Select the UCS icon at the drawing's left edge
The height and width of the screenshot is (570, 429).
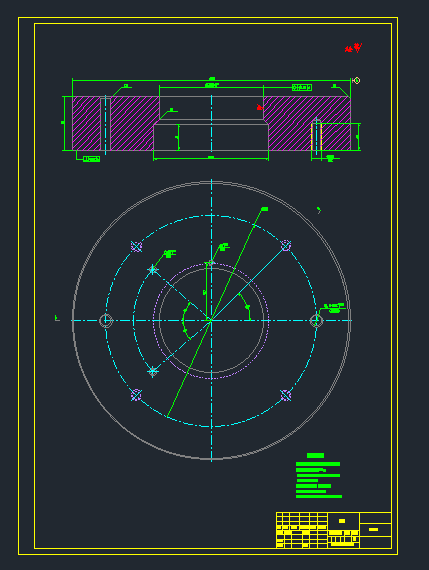57,318
